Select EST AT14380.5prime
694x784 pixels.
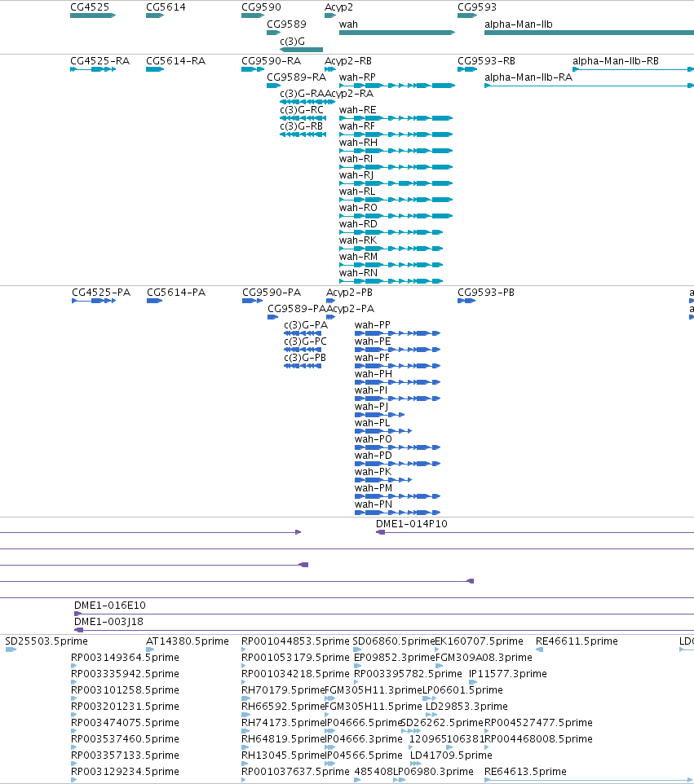click(x=150, y=650)
